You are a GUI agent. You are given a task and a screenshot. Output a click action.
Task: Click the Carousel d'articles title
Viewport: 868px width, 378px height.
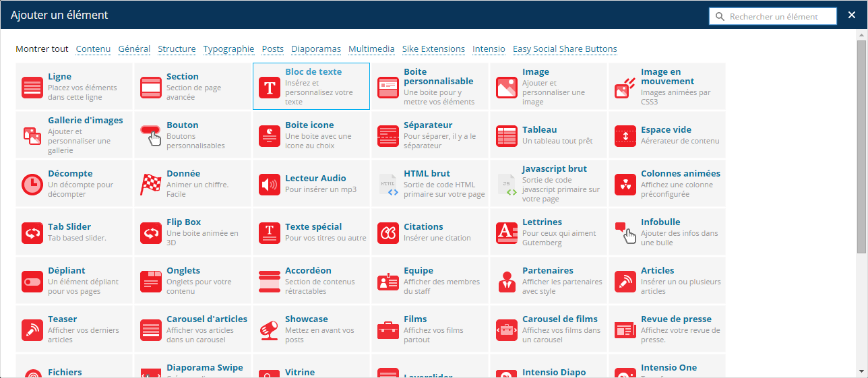click(207, 319)
